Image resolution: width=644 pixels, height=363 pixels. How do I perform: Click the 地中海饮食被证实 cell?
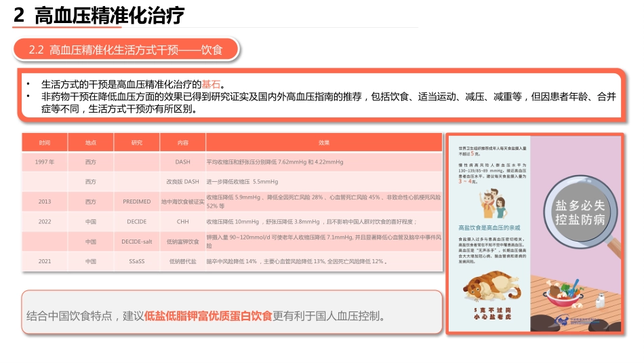coord(183,202)
